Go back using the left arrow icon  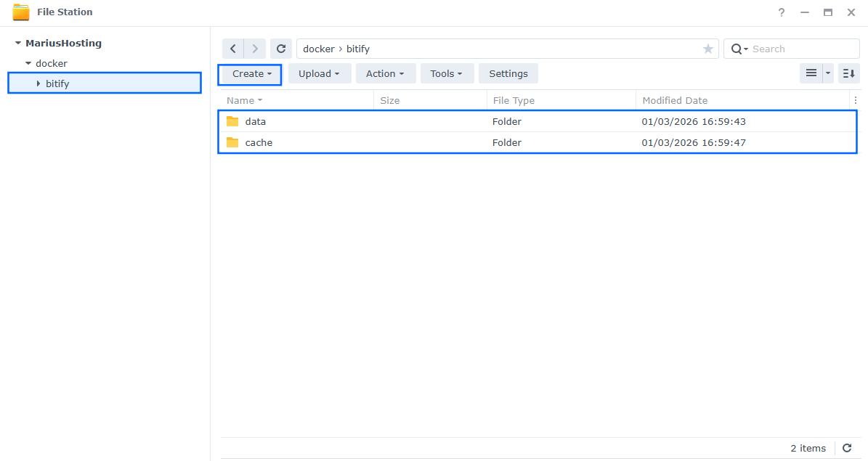click(x=232, y=49)
